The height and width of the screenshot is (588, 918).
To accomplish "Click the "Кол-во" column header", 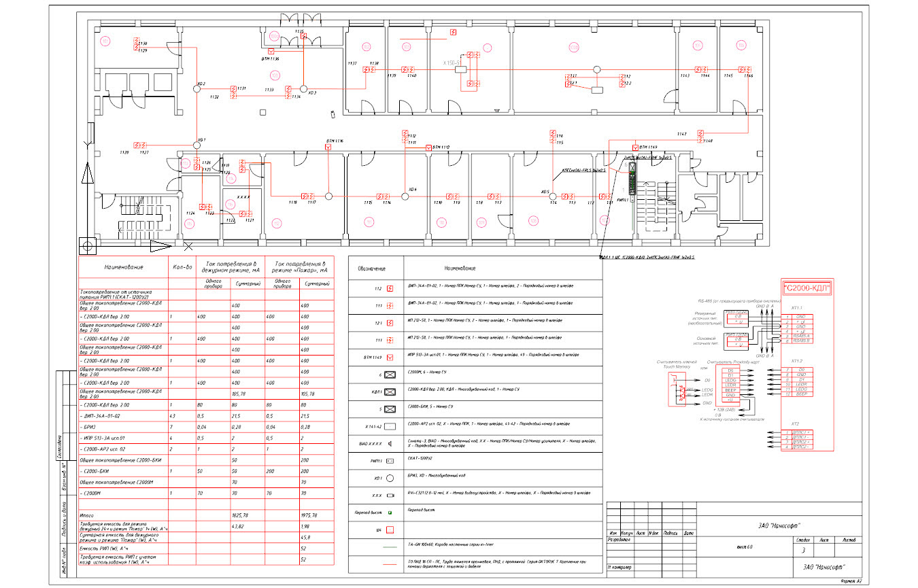I will pos(184,267).
